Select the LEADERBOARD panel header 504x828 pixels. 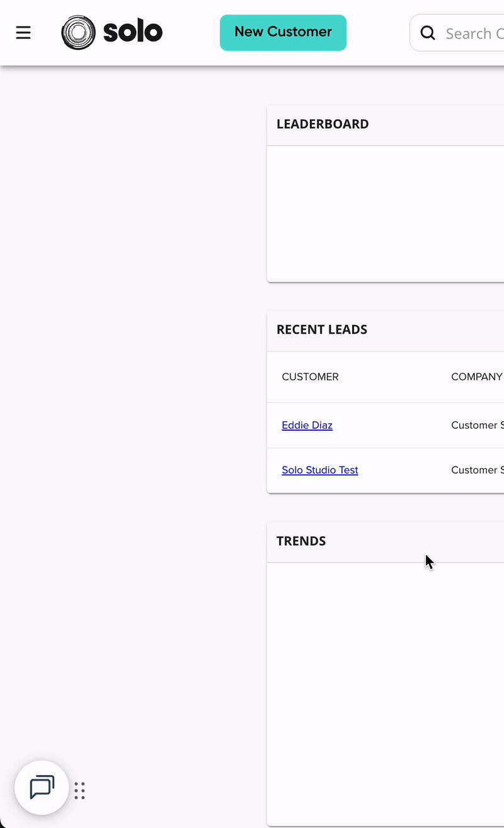tap(323, 124)
